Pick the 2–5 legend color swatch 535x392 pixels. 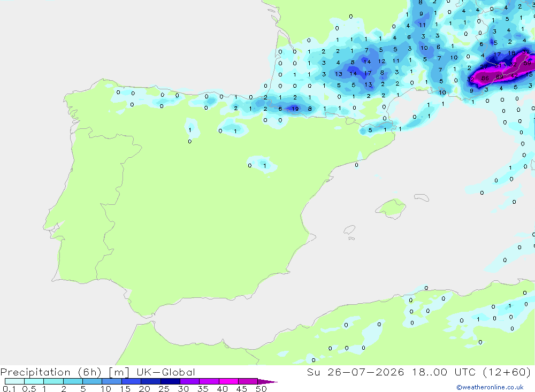(73, 381)
